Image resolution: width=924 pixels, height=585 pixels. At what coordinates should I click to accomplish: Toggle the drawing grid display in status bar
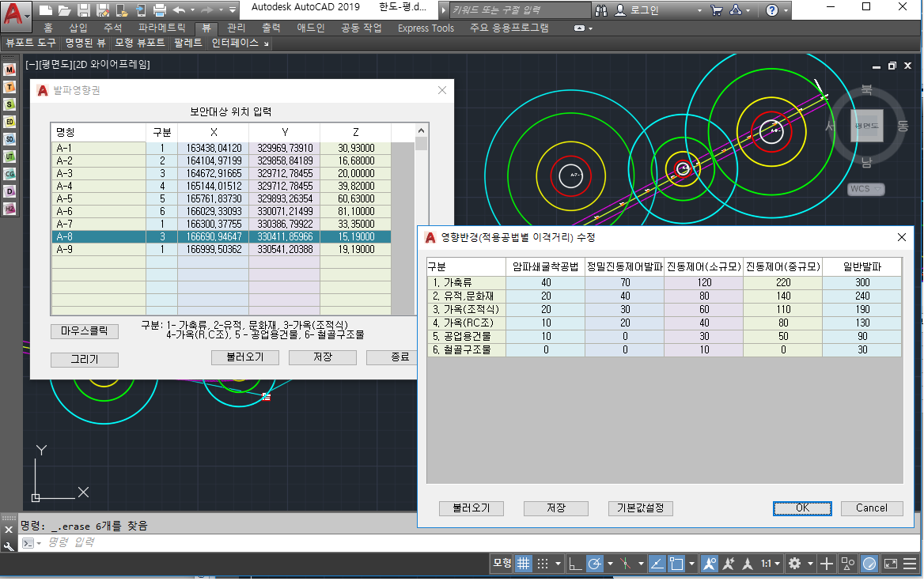point(523,564)
